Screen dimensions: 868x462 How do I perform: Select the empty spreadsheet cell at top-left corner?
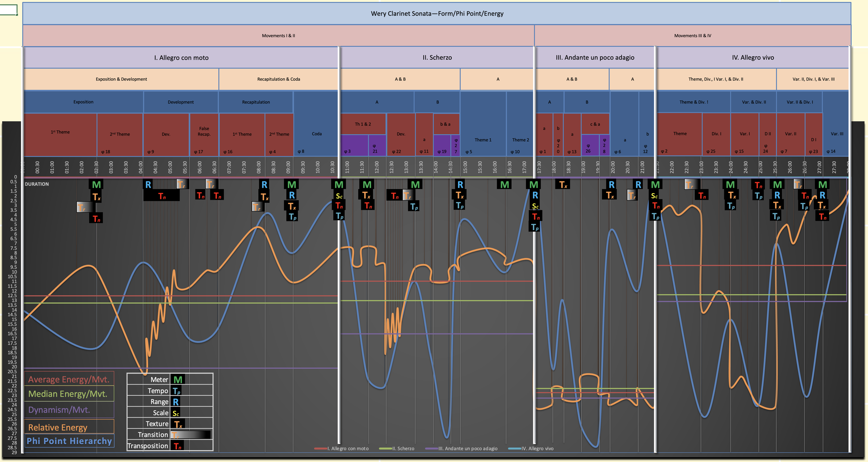tap(8, 9)
